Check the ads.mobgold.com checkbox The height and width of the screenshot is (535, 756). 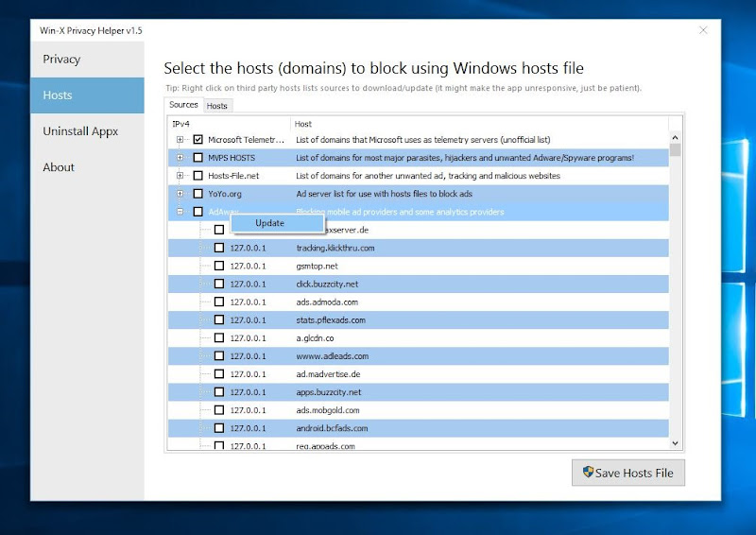[x=219, y=410]
